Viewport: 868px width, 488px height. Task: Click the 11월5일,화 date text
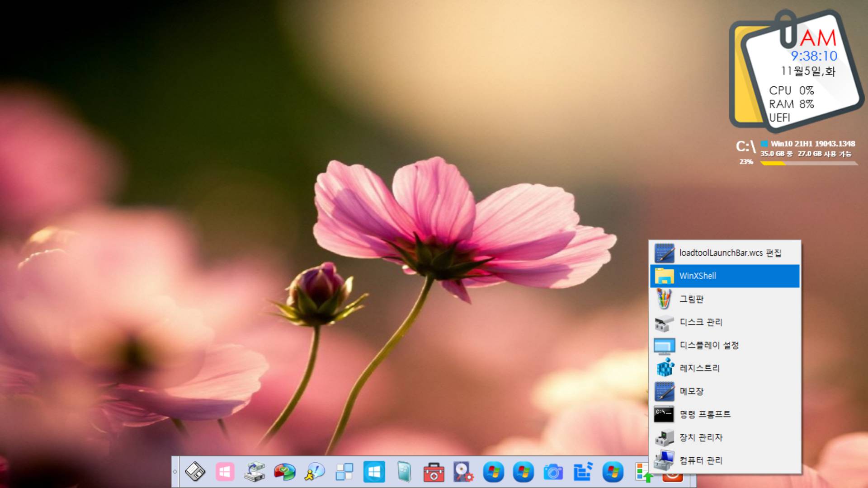pos(808,71)
